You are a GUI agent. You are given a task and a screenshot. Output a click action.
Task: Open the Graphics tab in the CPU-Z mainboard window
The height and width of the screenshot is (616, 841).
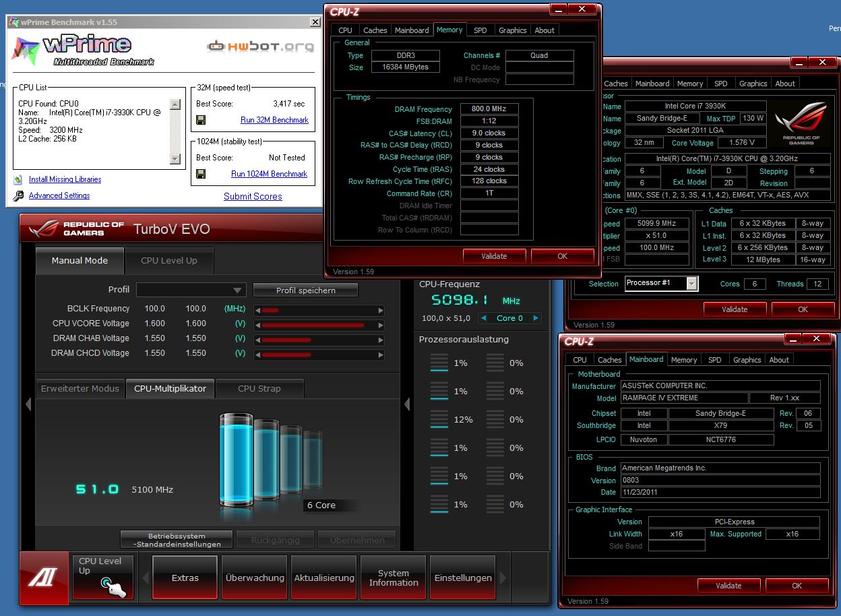pos(747,360)
